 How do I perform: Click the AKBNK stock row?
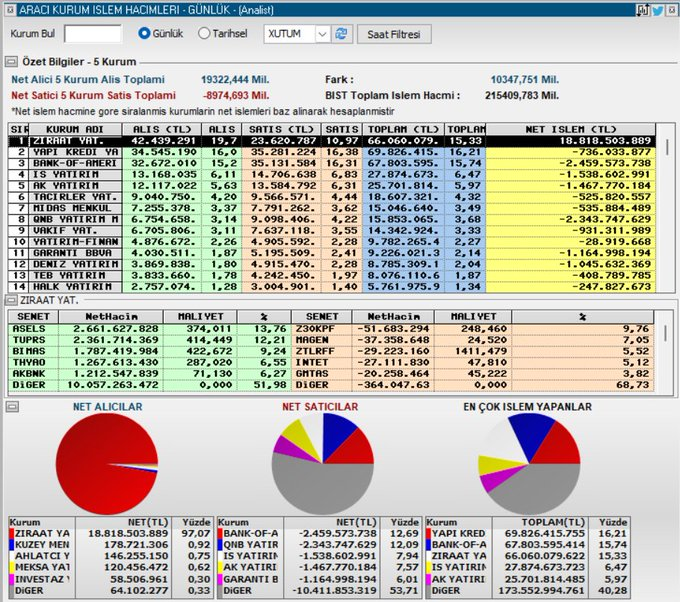coord(150,374)
